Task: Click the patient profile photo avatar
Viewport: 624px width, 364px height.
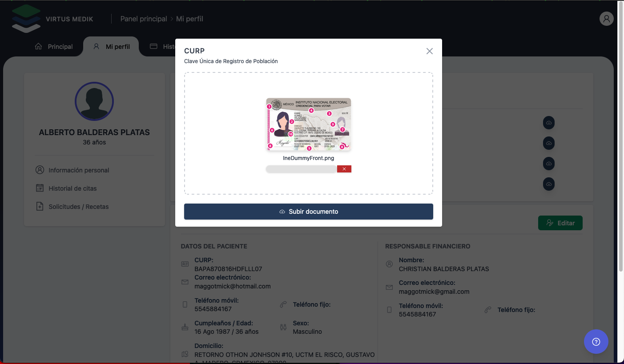Action: pyautogui.click(x=94, y=101)
